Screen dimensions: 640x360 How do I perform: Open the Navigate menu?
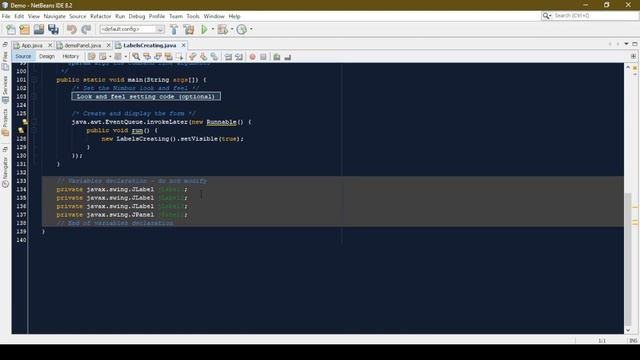54,16
